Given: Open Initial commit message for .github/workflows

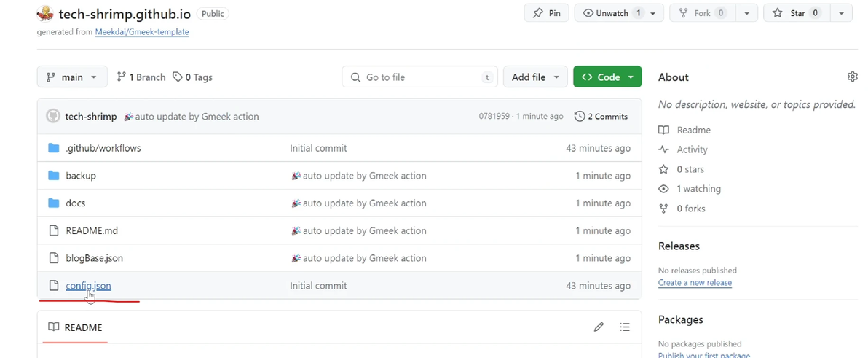Looking at the screenshot, I should pyautogui.click(x=318, y=148).
